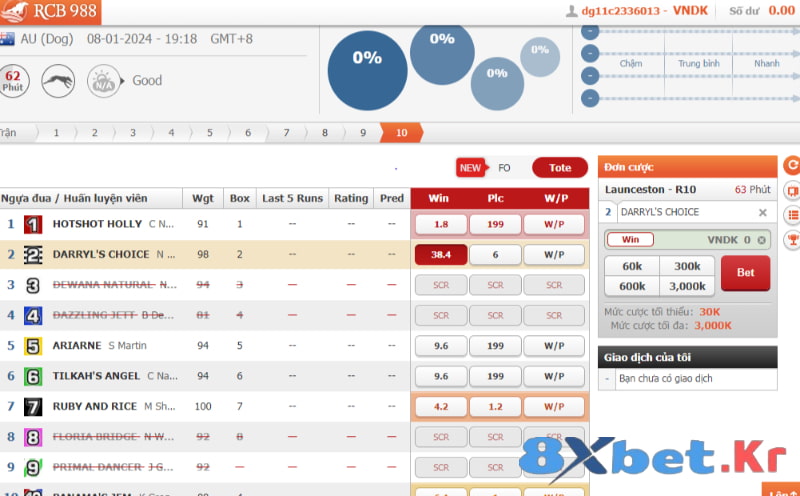
Task: Open the list icon in right sidebar
Action: 791,215
